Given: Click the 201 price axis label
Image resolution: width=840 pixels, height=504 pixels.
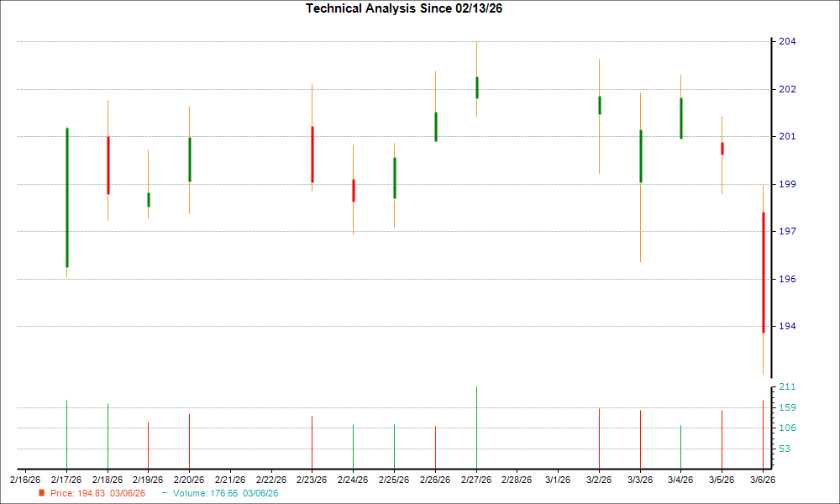Looking at the screenshot, I should click(x=787, y=137).
